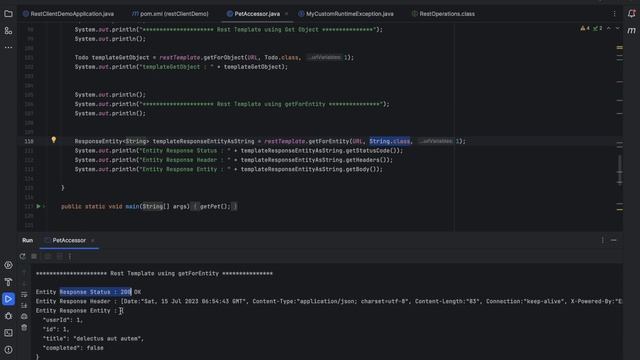Image resolution: width=640 pixels, height=360 pixels.
Task: Toggle scroll to end of console
Action: tap(24, 305)
